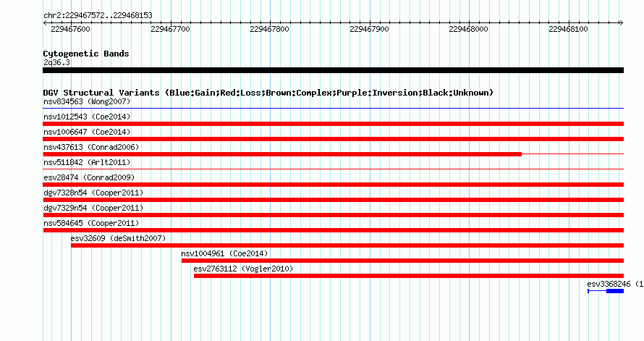Click the esv2763112 (Vogler2010) label
The height and width of the screenshot is (341, 644).
click(244, 269)
